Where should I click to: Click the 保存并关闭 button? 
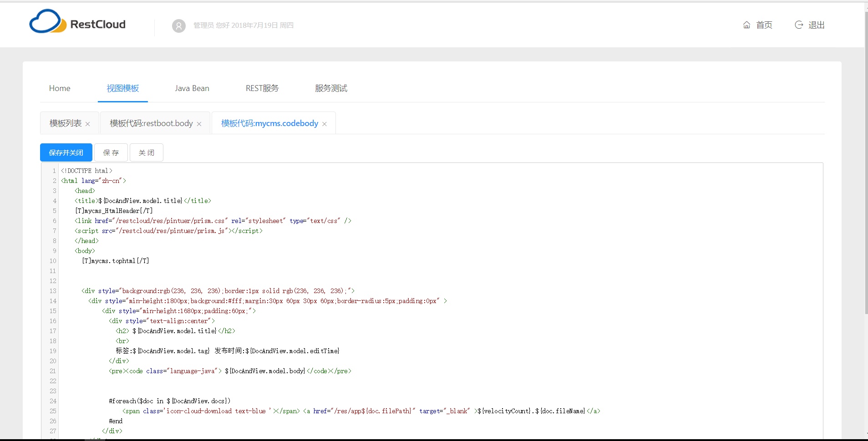(x=66, y=152)
